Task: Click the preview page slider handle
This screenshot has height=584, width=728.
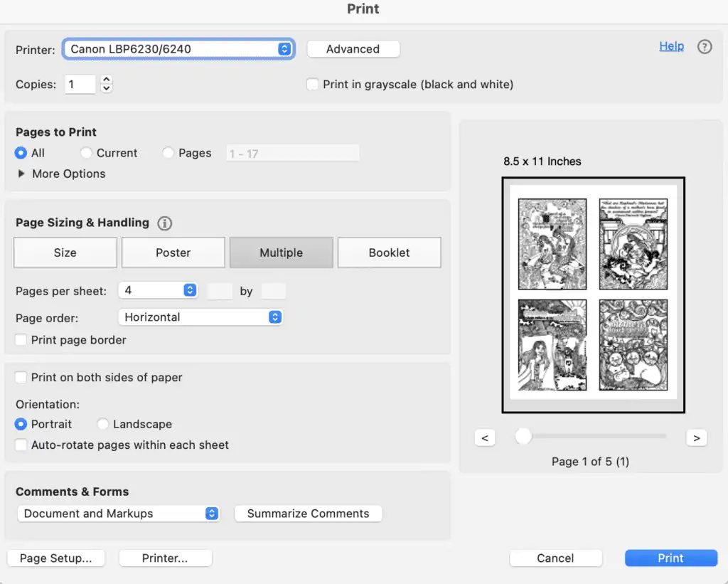Action: 523,436
